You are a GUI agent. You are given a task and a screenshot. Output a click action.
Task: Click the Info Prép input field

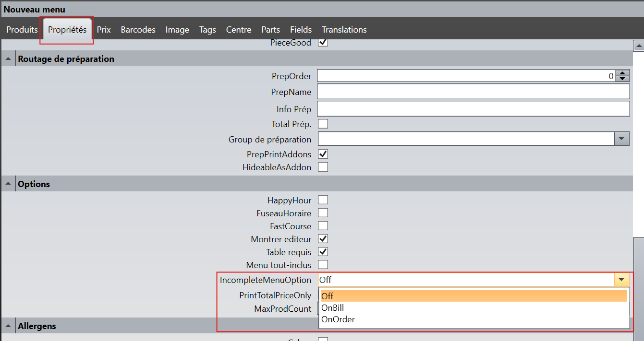(473, 109)
